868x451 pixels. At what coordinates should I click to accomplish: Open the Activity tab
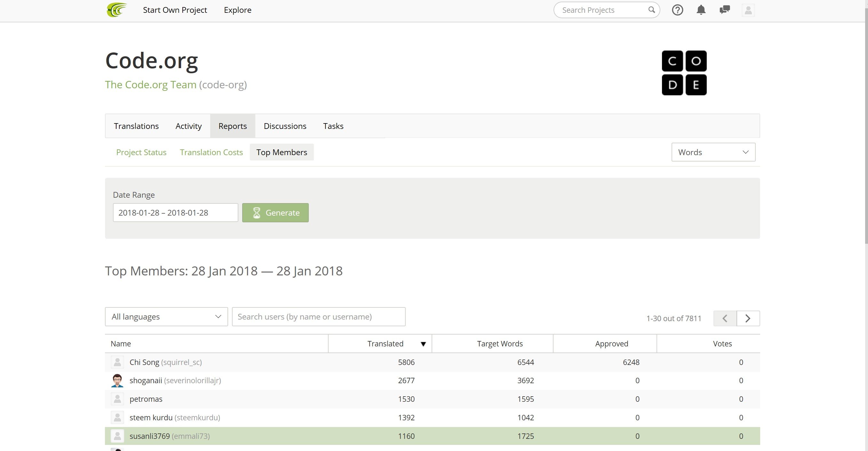point(188,126)
